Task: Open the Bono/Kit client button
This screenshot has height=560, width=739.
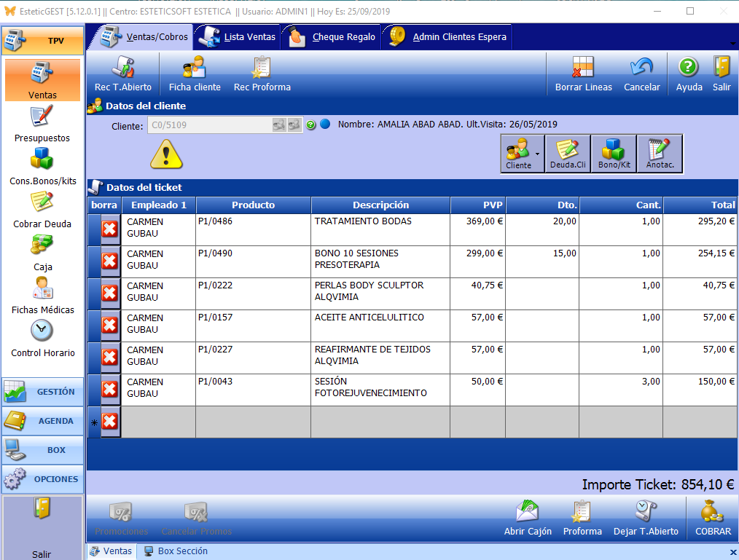Action: coord(614,154)
